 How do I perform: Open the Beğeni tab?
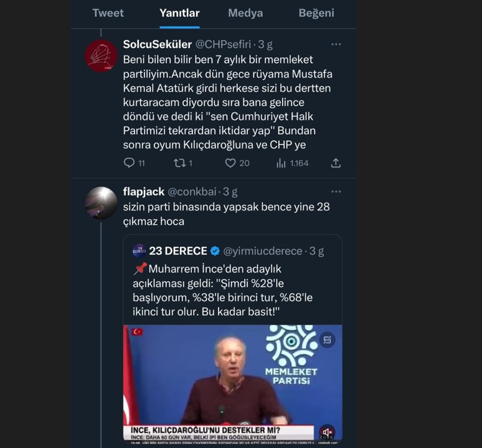click(316, 13)
